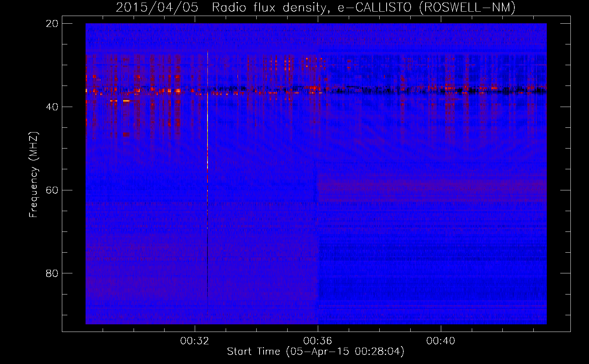This screenshot has width=589, height=364.
Task: Click the 80 frequency tick label
Action: pos(52,273)
